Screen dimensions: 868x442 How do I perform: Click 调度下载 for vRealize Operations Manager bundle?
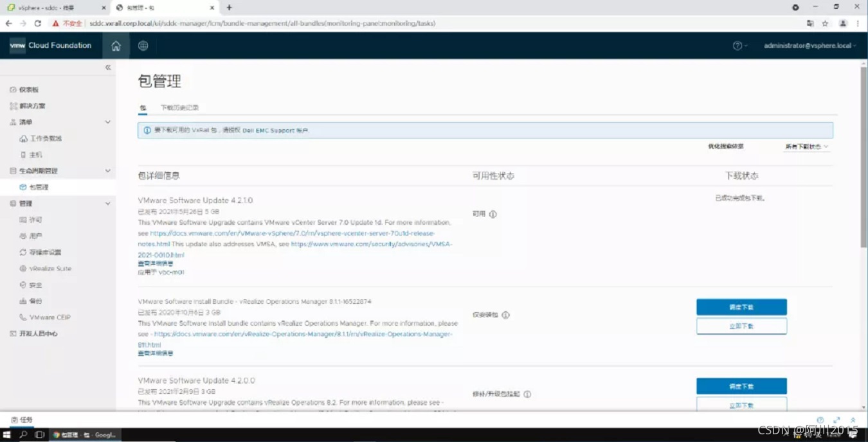coord(741,307)
